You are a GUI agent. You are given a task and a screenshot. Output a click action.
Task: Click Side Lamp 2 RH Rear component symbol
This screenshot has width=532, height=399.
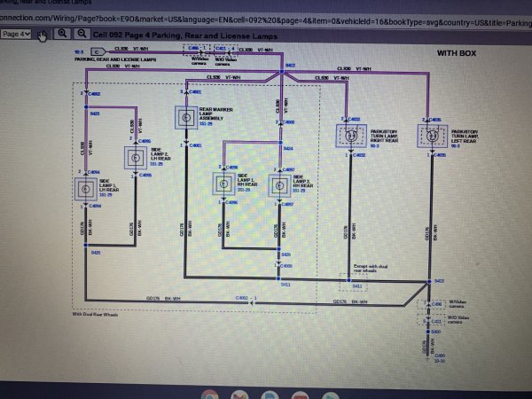tap(279, 185)
